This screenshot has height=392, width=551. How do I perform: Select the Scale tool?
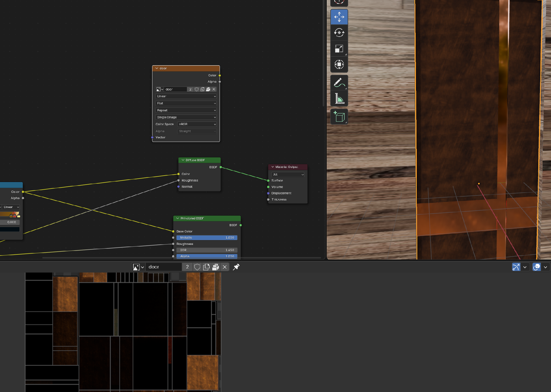click(339, 49)
